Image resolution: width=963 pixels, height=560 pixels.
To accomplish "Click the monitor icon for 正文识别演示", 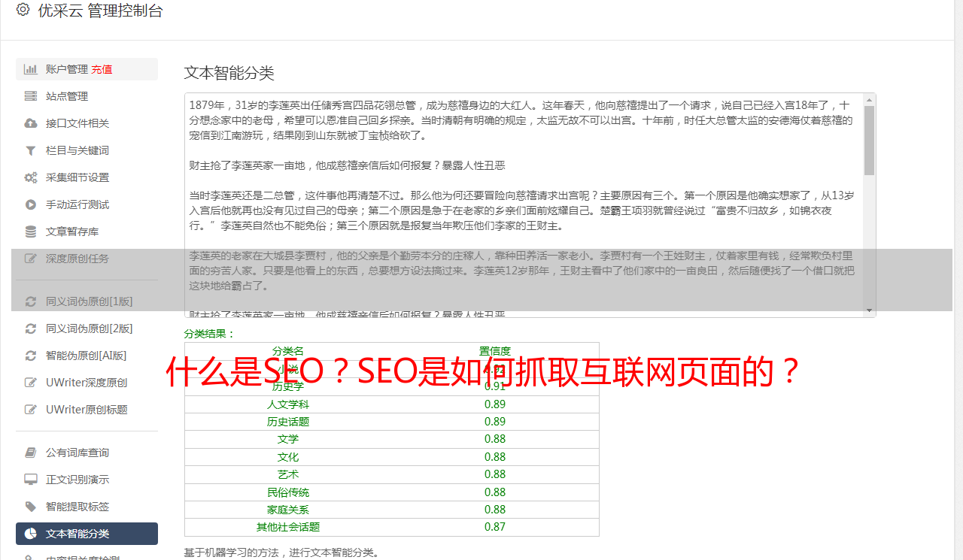I will coord(31,480).
